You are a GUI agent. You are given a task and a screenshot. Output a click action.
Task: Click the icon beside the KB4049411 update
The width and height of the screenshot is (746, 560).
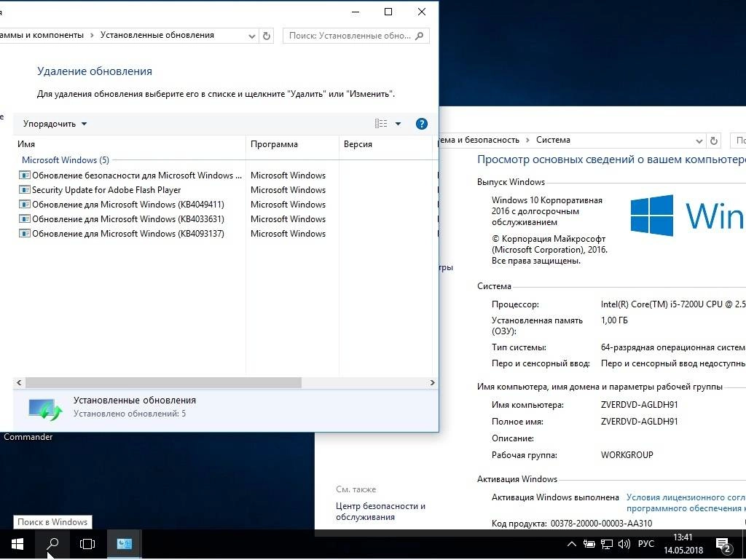pyautogui.click(x=24, y=205)
